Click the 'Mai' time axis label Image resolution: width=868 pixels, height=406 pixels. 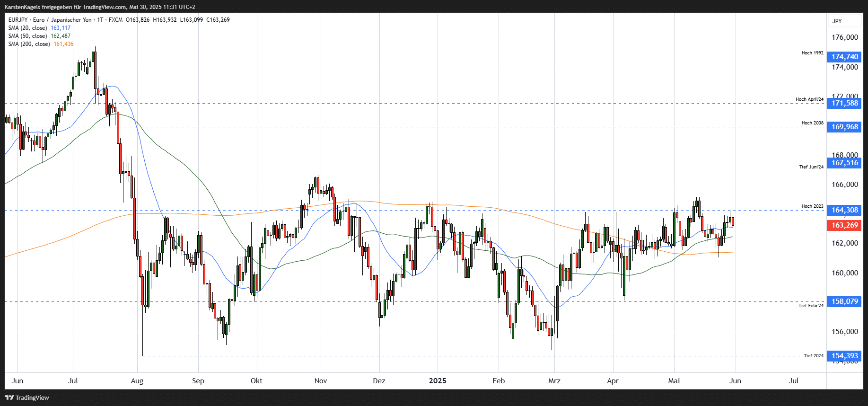coord(674,381)
